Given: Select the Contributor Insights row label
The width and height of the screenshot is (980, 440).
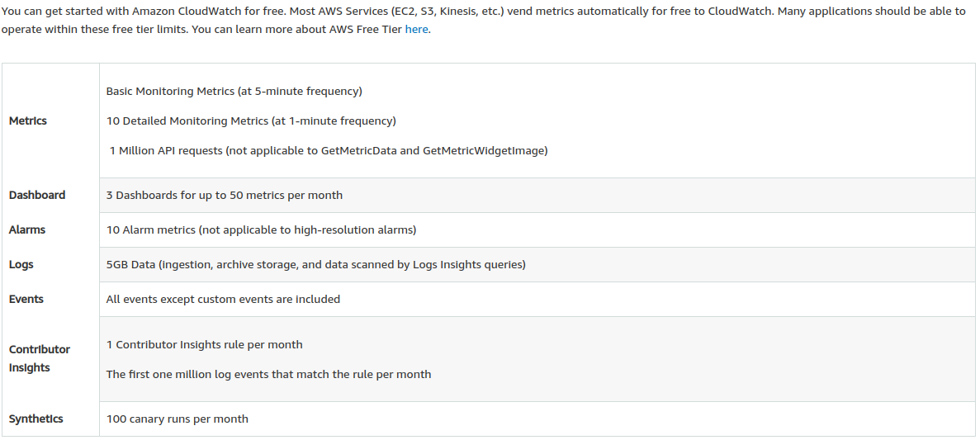Looking at the screenshot, I should click(x=40, y=358).
